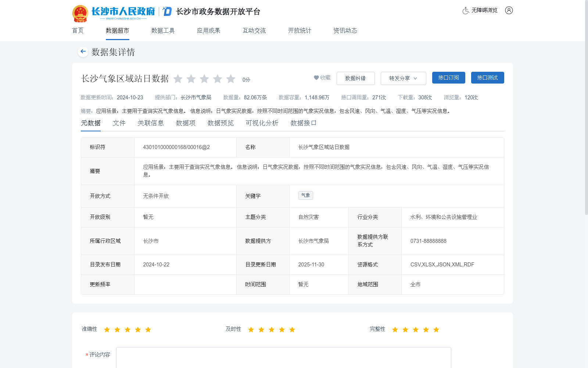Set dataset rating to fourth star
This screenshot has height=368, width=588.
[218, 79]
